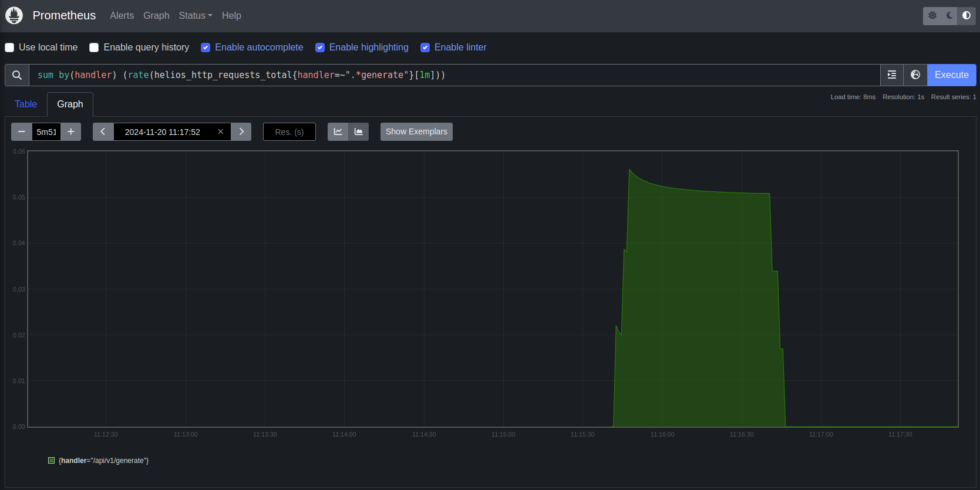Disable the Enable linter checkbox
Image resolution: width=980 pixels, height=490 pixels.
point(425,48)
